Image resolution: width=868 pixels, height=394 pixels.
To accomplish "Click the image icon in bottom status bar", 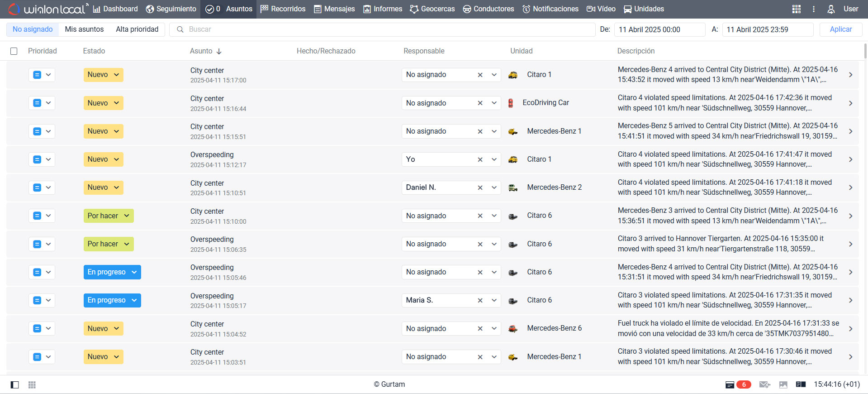I will pos(783,384).
